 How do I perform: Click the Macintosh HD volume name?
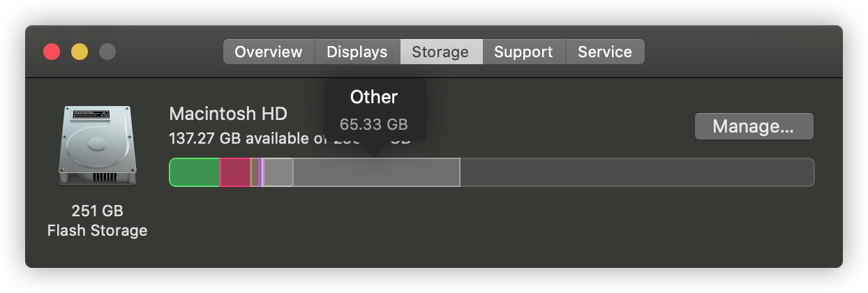tap(228, 114)
